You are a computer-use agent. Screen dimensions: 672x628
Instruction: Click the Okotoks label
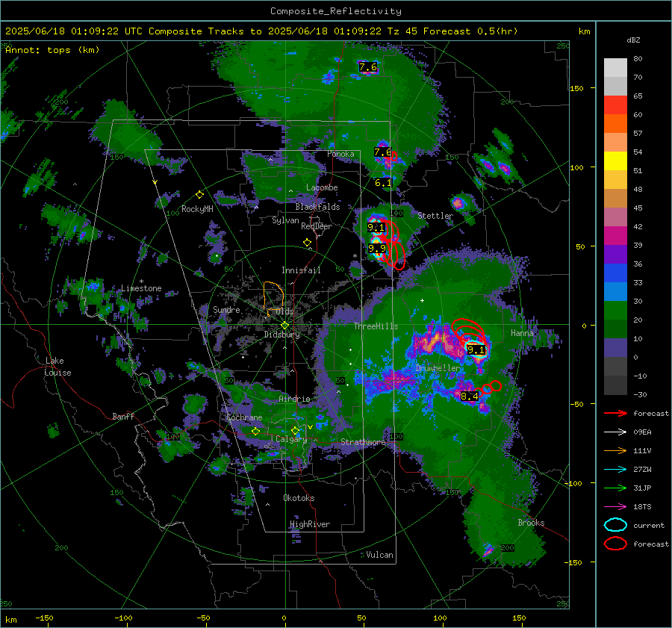click(x=299, y=498)
